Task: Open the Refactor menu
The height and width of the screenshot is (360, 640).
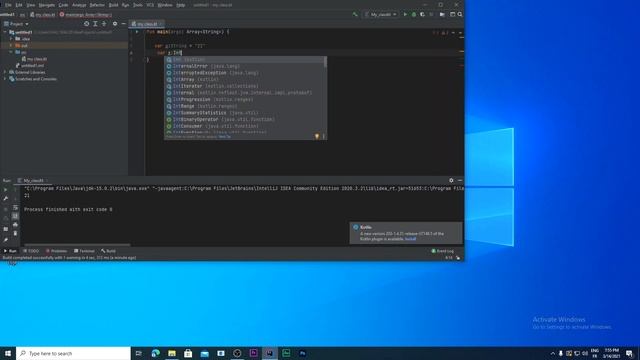Action: click(x=97, y=5)
